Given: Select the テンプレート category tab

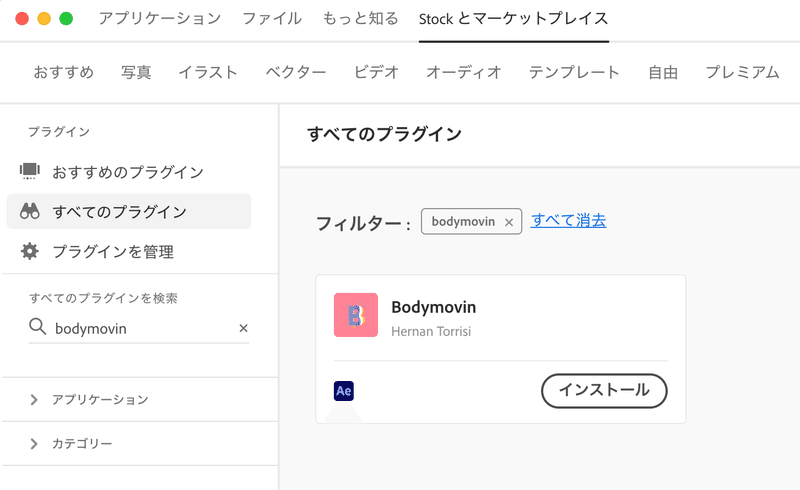Looking at the screenshot, I should click(574, 72).
